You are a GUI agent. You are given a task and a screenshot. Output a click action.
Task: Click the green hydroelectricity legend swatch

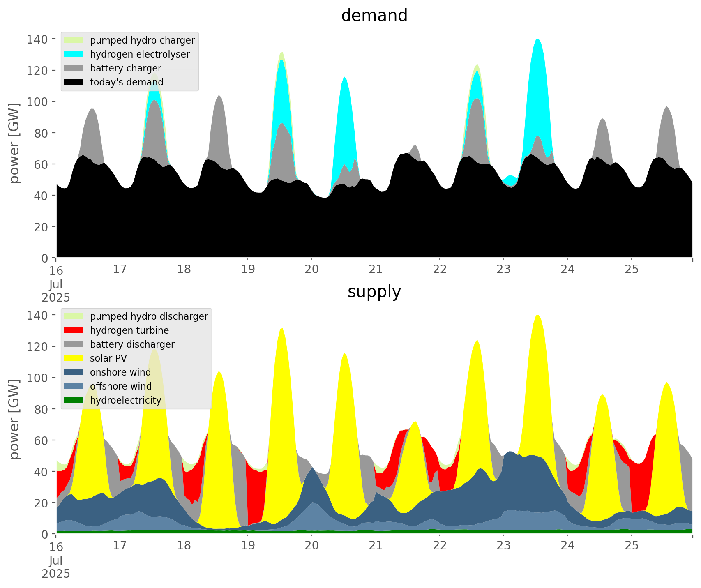pos(74,400)
